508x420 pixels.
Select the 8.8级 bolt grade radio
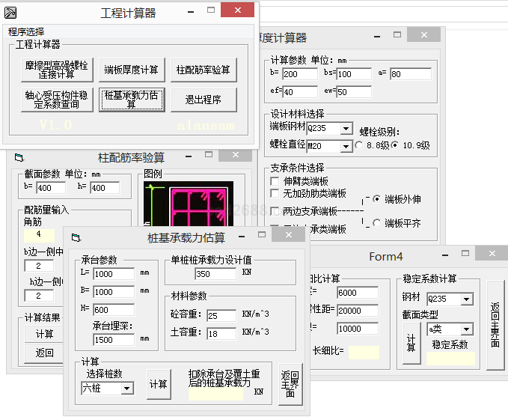tap(359, 145)
